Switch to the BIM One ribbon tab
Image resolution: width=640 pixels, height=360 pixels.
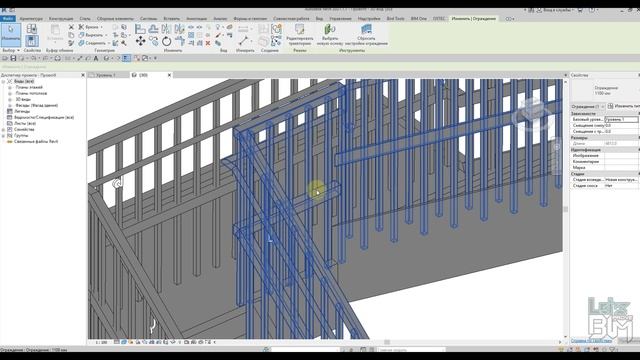point(418,18)
